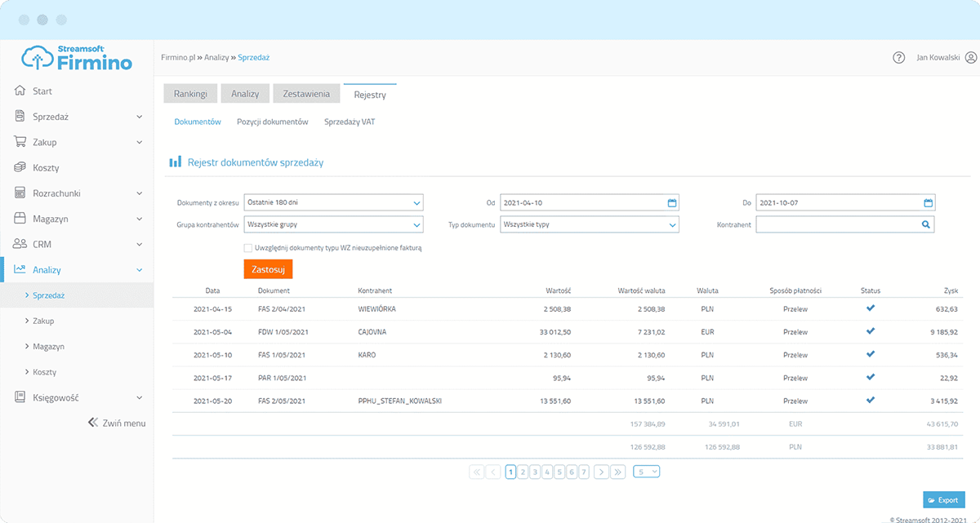Click the Zwiń menu double-arrow icon
The image size is (980, 523).
point(92,423)
